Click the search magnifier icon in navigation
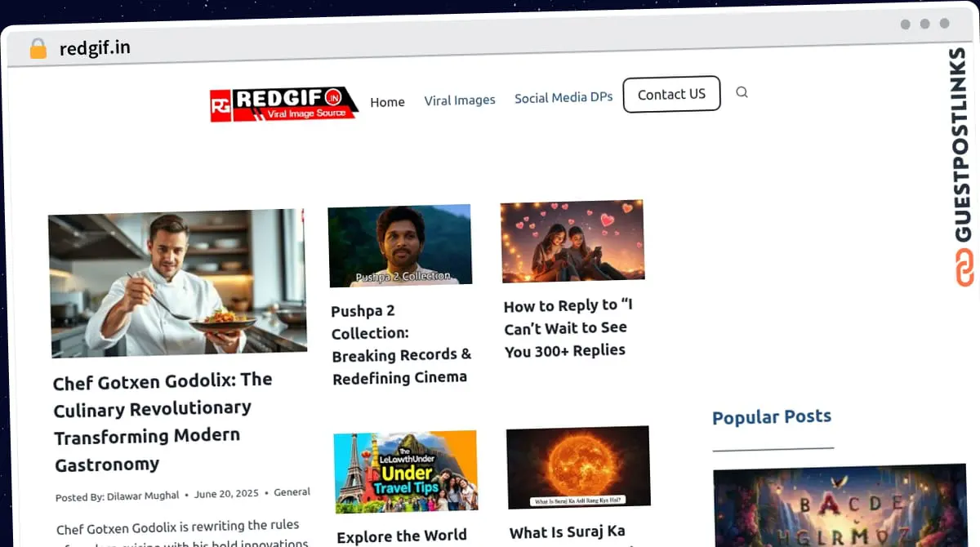Viewport: 980px width, 547px height. pyautogui.click(x=742, y=92)
